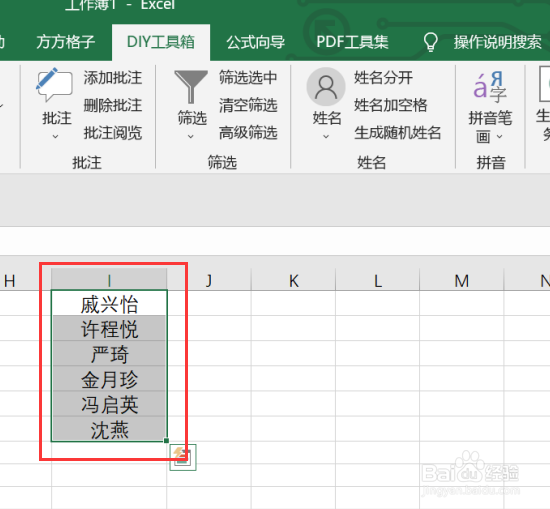The height and width of the screenshot is (509, 550).
Task: Open the PDF工具集 tab
Action: (352, 42)
